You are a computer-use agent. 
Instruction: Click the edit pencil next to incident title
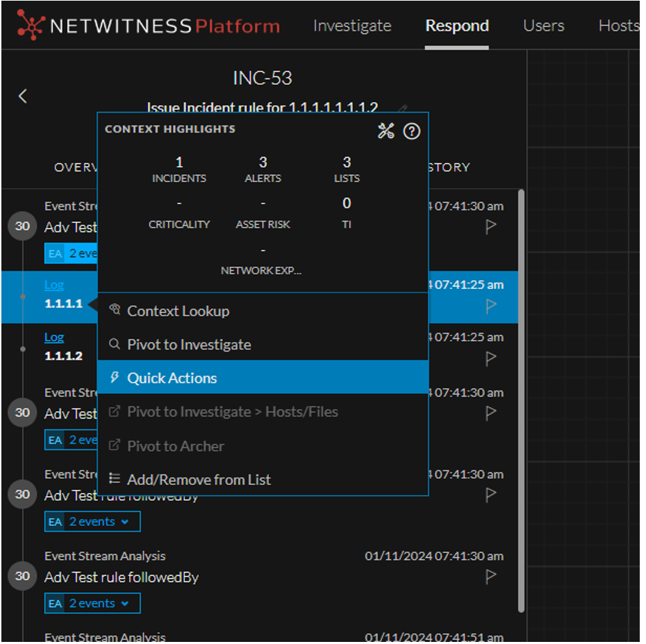point(402,109)
